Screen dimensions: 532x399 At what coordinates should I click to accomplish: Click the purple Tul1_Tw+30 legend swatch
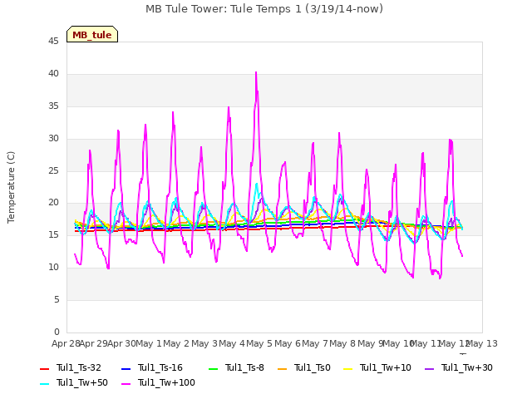(x=429, y=368)
